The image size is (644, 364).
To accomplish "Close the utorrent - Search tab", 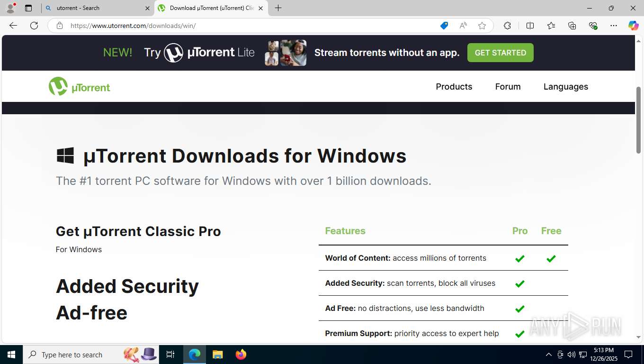I will pyautogui.click(x=147, y=8).
